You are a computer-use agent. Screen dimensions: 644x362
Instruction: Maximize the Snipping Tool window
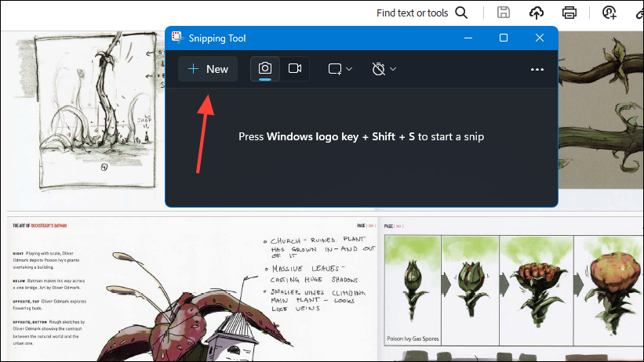(504, 38)
